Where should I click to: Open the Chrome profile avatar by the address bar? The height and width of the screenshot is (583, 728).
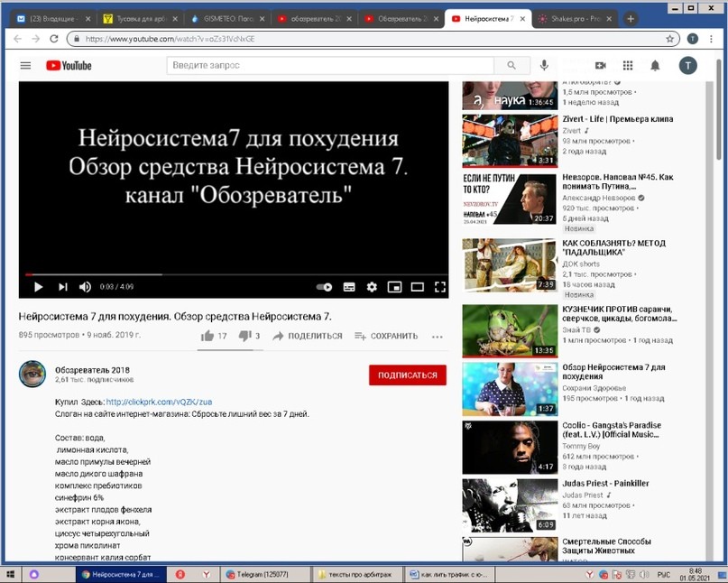point(692,39)
